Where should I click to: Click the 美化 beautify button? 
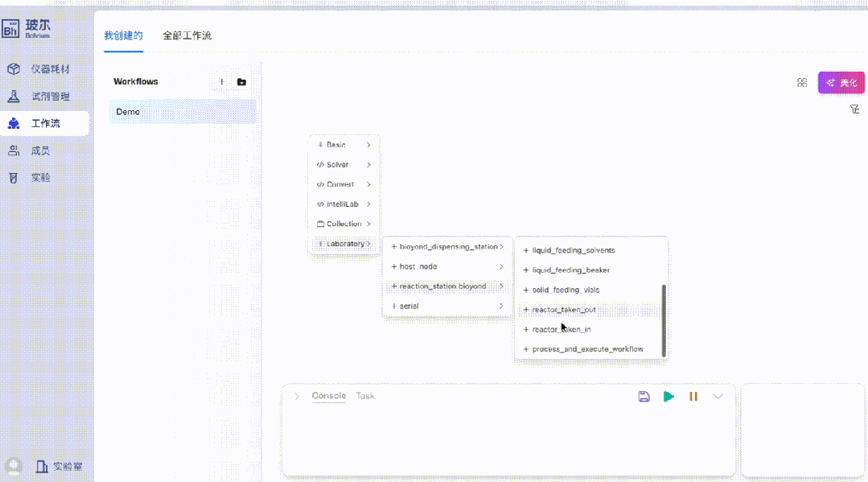click(841, 83)
